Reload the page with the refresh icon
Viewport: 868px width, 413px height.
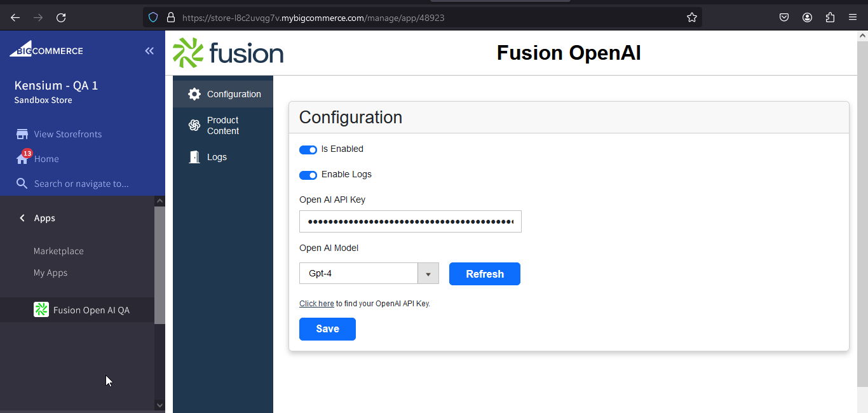pyautogui.click(x=61, y=18)
